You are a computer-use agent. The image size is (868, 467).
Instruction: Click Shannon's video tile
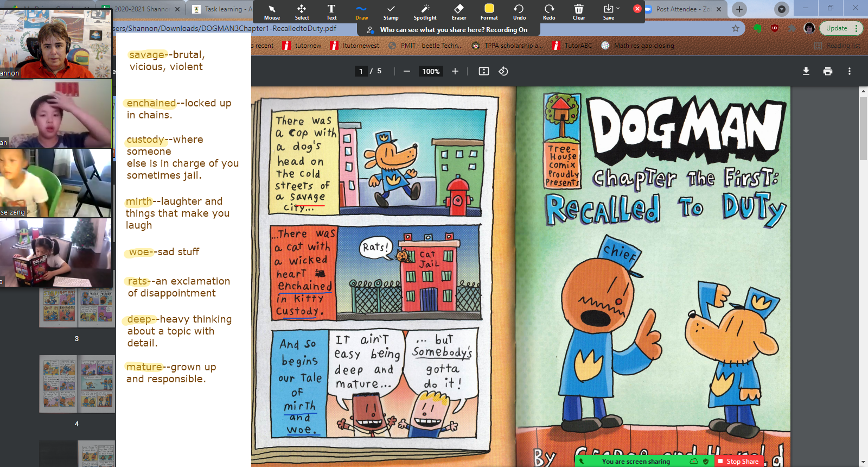pos(56,43)
